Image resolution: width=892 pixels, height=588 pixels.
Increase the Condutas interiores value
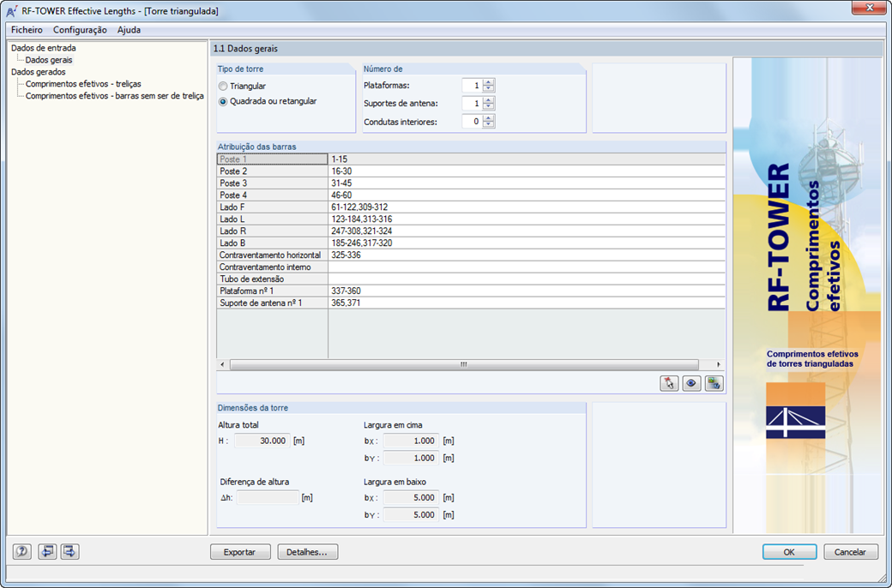coord(489,117)
